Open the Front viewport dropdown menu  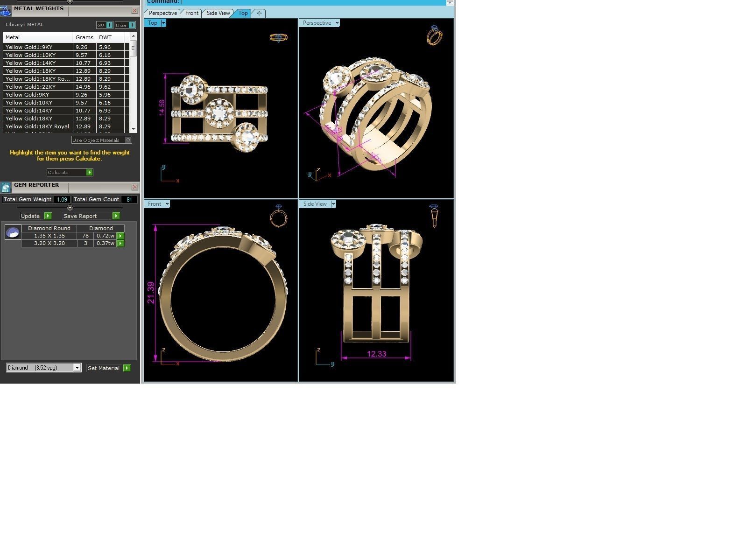167,204
